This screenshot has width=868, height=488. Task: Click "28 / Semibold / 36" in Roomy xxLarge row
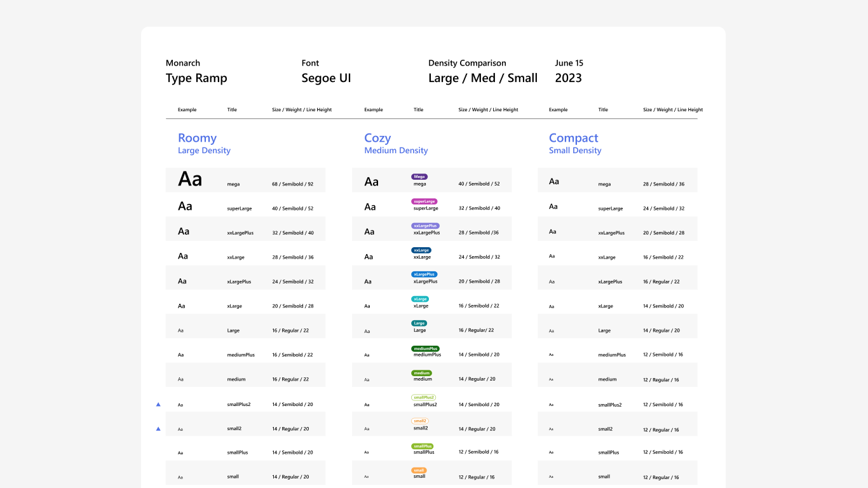pos(293,257)
